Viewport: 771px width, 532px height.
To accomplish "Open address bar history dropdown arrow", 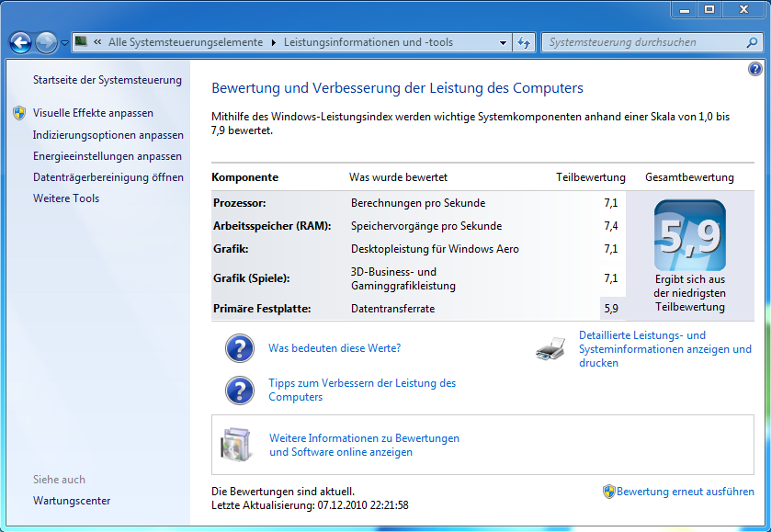I will (x=503, y=43).
